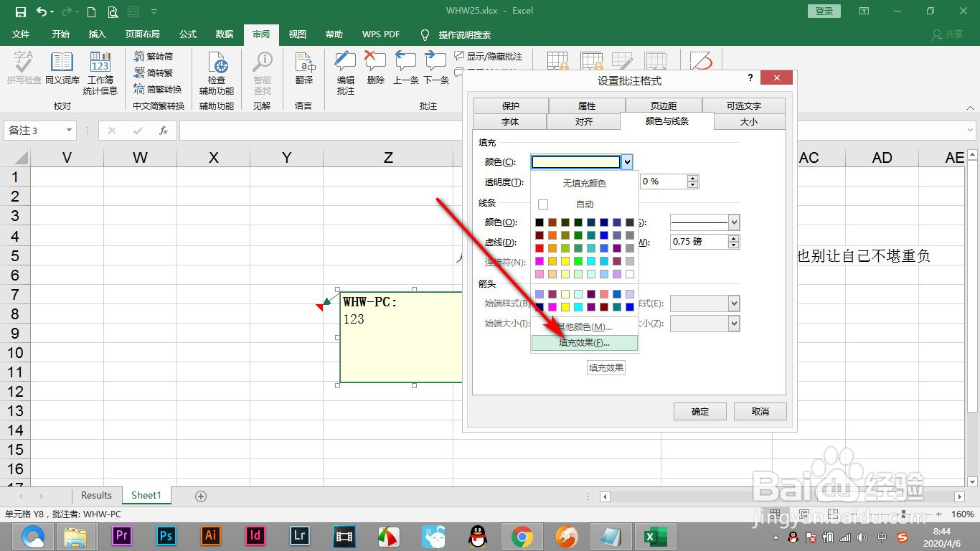The width and height of the screenshot is (980, 551).
Task: Click the fx insert function icon
Action: 164,131
